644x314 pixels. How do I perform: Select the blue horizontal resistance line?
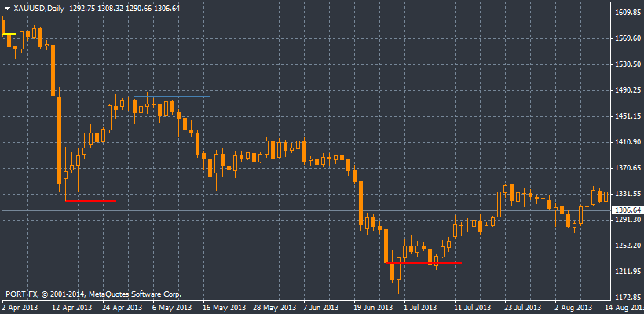tap(172, 97)
